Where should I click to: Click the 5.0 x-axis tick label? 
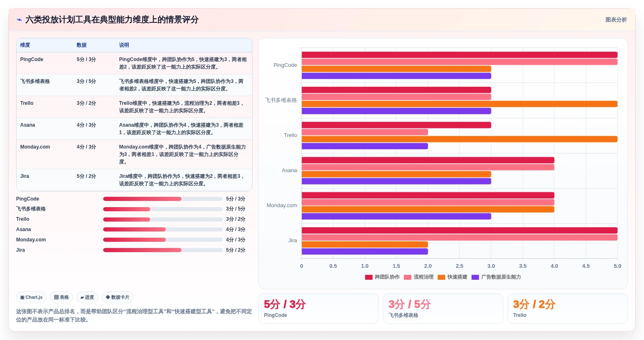click(x=617, y=266)
